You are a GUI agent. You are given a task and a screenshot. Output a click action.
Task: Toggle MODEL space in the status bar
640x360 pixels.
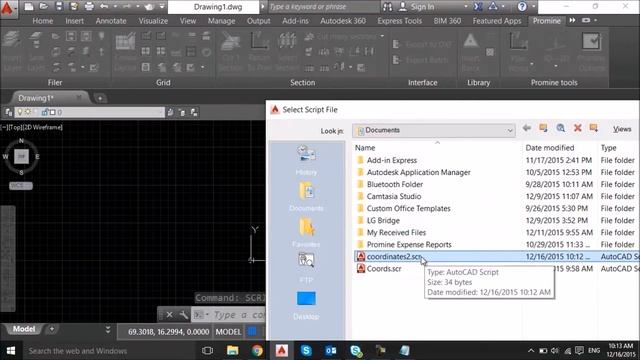tap(228, 332)
